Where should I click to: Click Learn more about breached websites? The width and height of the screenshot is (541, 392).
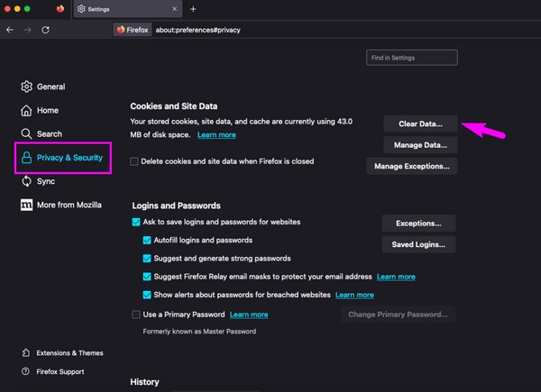pyautogui.click(x=354, y=295)
